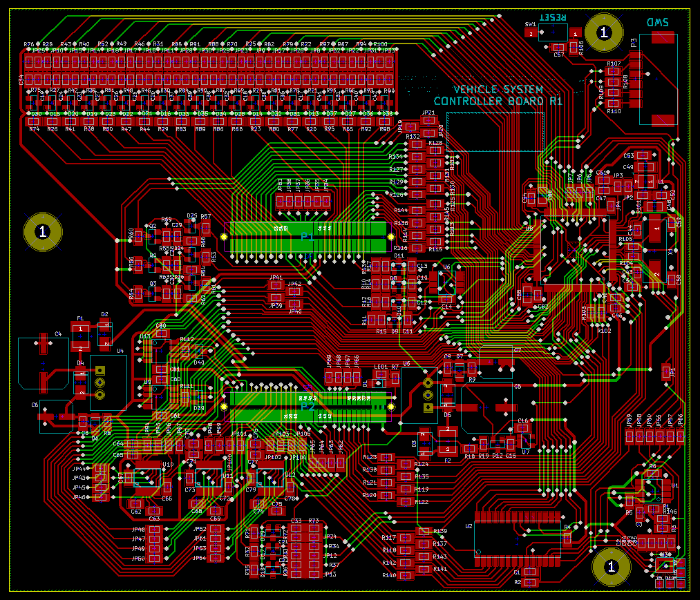Select the U8 microcontroller footprint
The width and height of the screenshot is (700, 600).
(x=575, y=249)
